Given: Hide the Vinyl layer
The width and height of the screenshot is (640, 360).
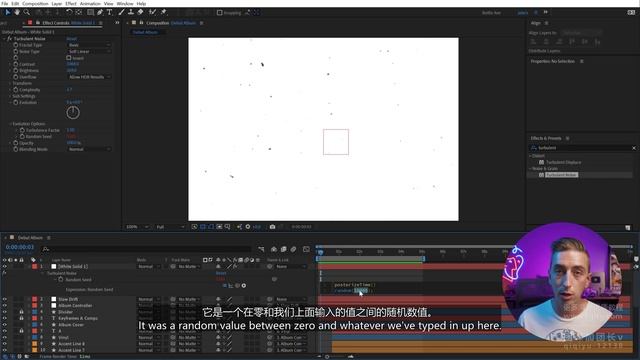Looking at the screenshot, I should (4, 337).
